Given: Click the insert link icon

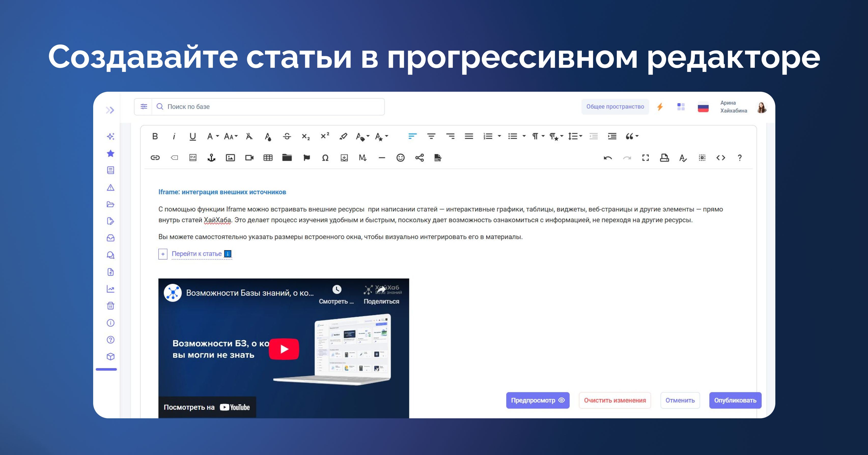Looking at the screenshot, I should point(155,157).
